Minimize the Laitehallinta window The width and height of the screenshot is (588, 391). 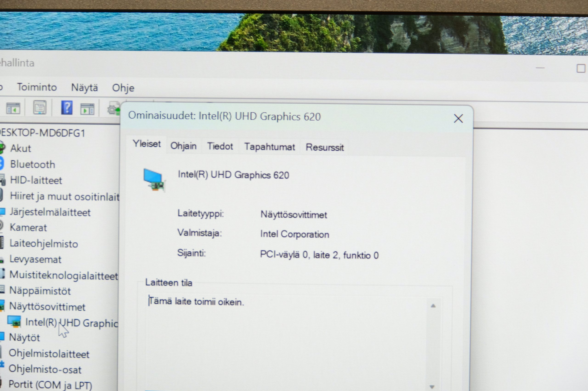coord(540,68)
